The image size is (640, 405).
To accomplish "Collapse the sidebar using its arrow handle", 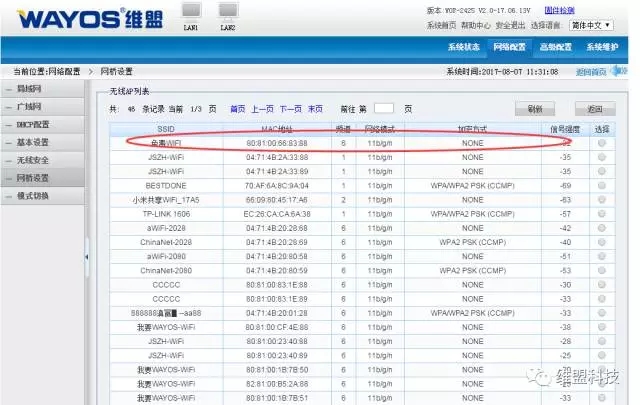I will 87,257.
